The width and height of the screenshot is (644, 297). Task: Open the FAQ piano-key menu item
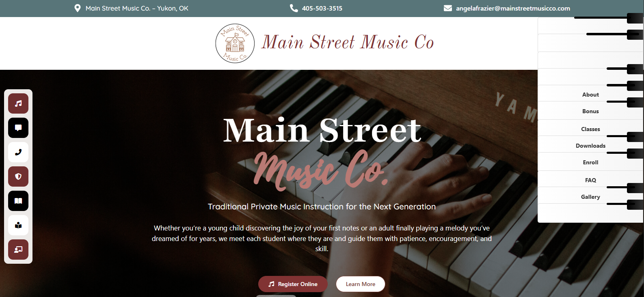click(590, 180)
